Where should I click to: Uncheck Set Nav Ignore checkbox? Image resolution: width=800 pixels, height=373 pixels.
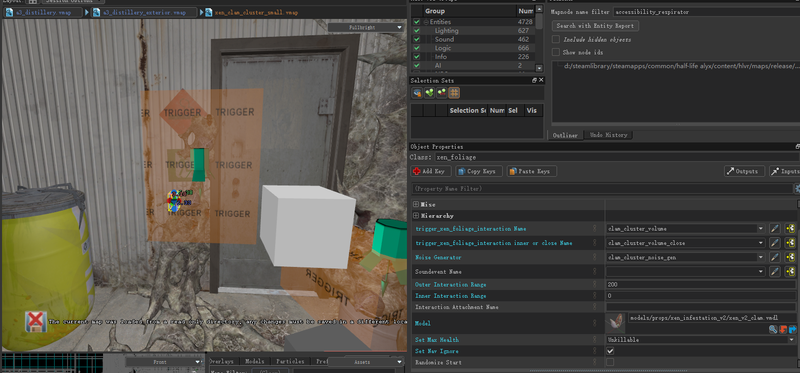610,351
